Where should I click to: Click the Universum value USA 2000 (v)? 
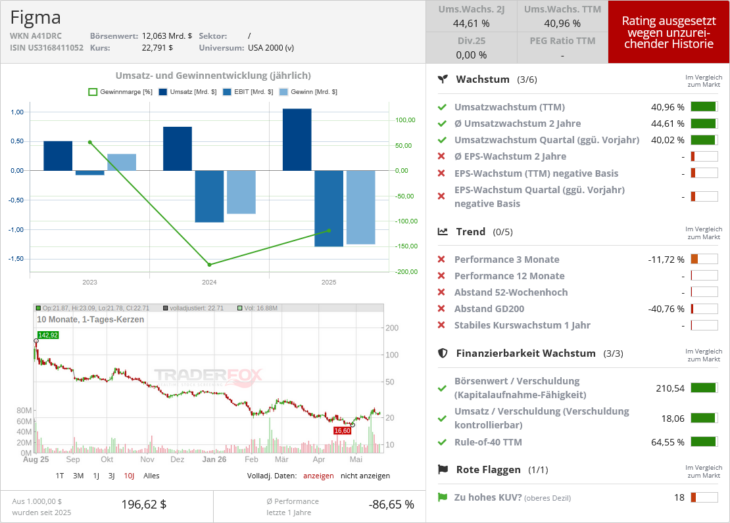tap(271, 48)
